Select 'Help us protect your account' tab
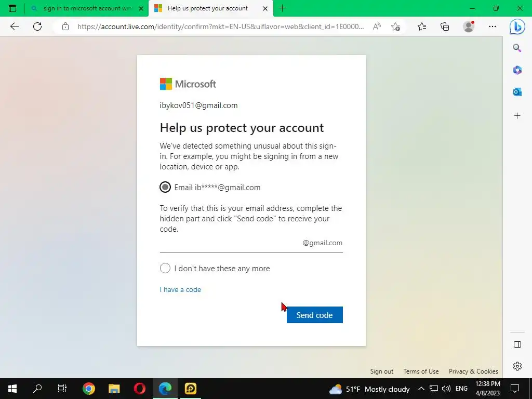 [x=211, y=8]
